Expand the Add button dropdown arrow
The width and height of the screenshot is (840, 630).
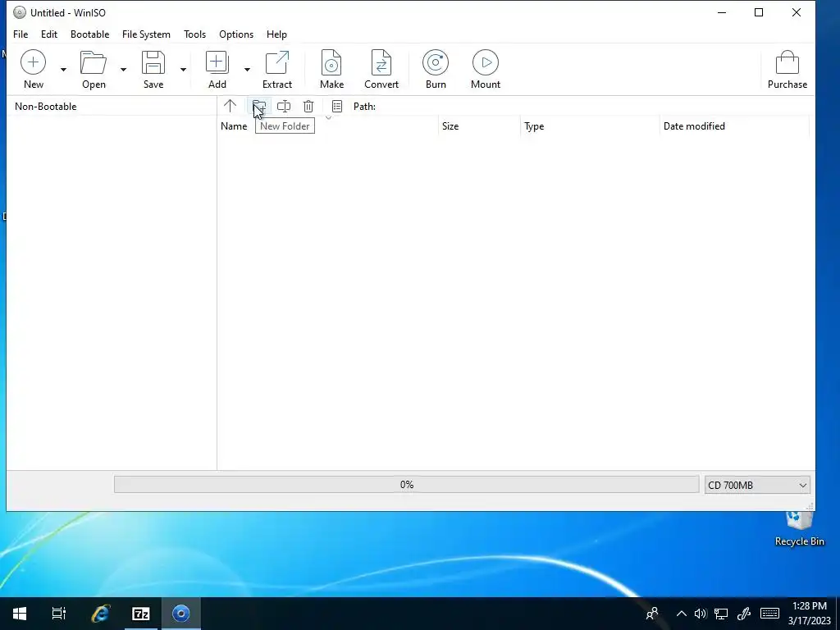[247, 69]
